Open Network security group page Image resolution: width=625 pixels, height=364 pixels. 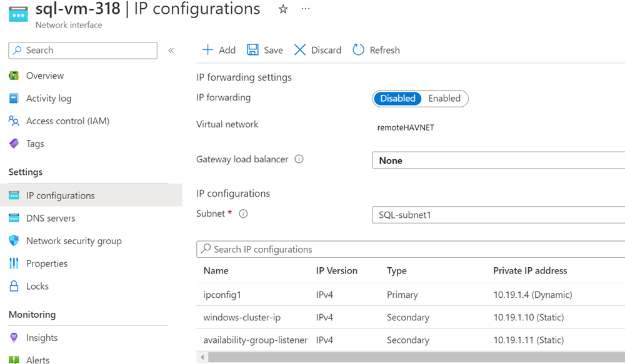tap(74, 241)
